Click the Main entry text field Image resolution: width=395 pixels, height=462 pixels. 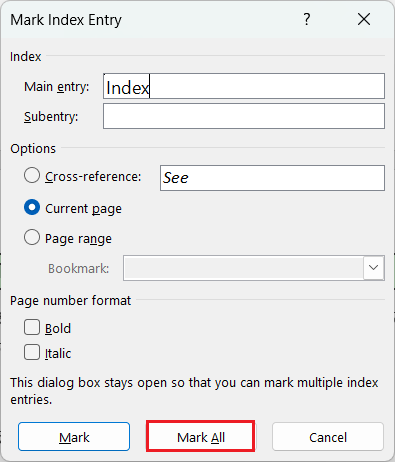(244, 86)
